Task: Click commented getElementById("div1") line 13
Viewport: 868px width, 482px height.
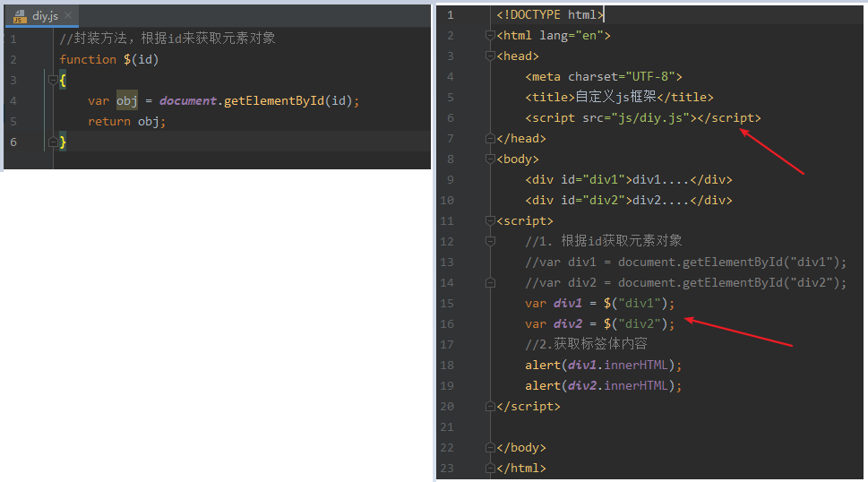Action: (686, 262)
